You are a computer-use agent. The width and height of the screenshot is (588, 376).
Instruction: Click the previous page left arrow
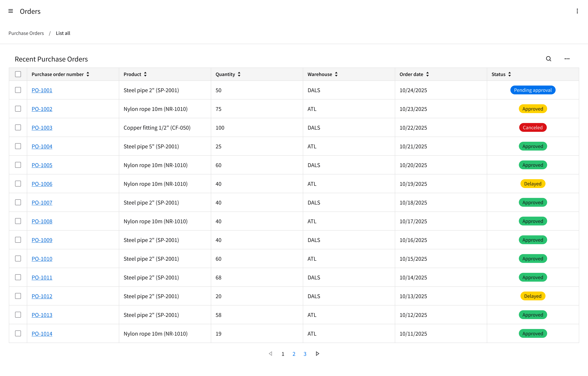pyautogui.click(x=270, y=353)
